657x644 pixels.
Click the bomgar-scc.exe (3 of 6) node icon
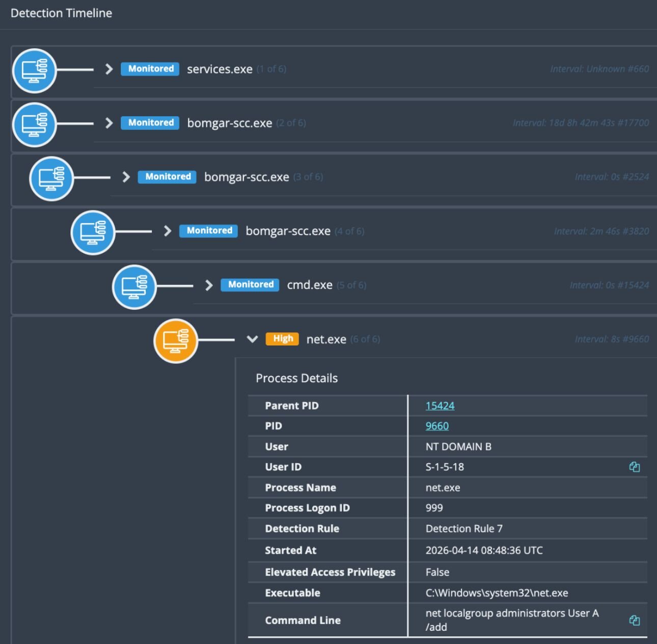(51, 178)
